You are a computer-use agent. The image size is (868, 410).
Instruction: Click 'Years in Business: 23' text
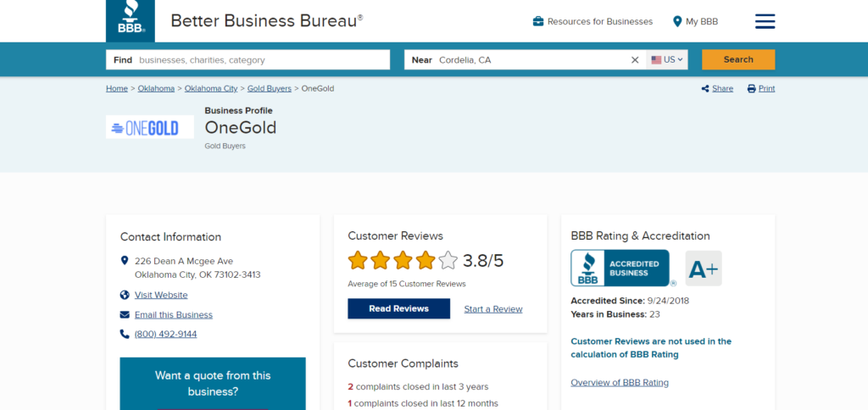615,314
